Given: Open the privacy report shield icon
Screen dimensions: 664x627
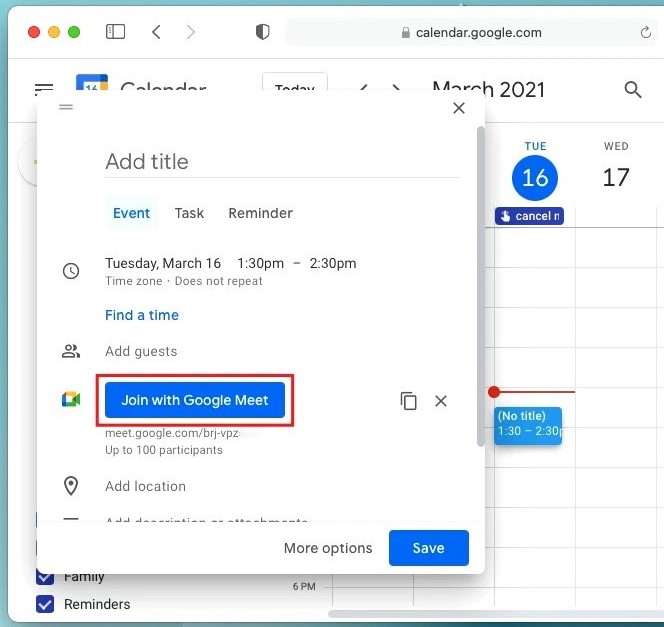Looking at the screenshot, I should (263, 32).
